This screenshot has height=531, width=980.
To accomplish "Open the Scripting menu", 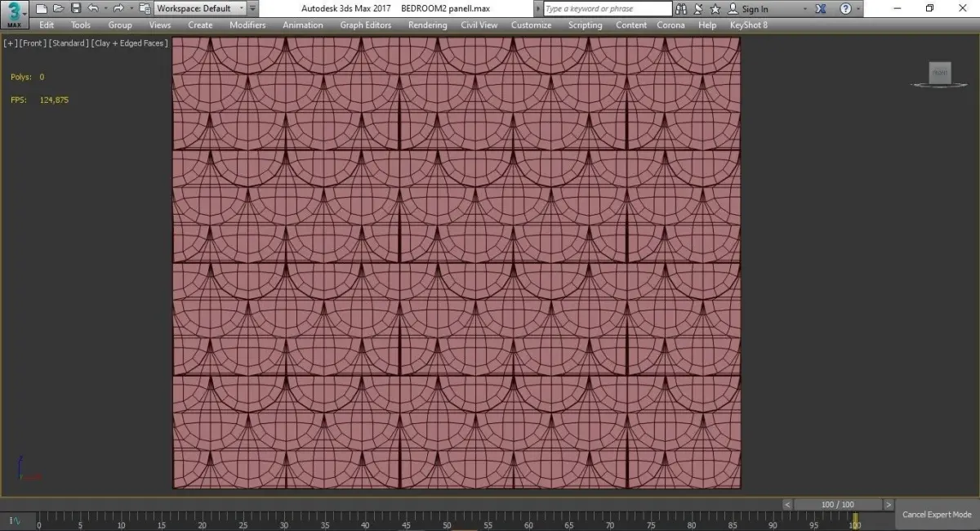I will pos(586,25).
